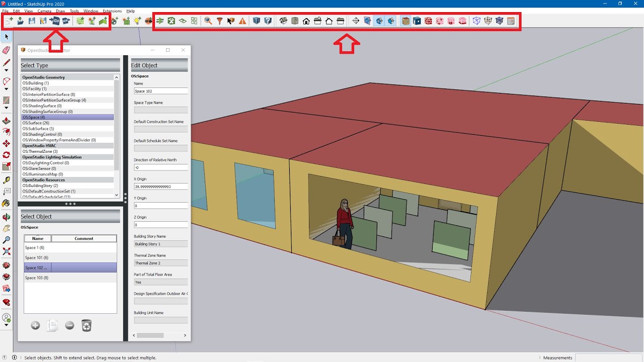
Task: Create spaces from floor plan green grid icon
Action: 80,21
